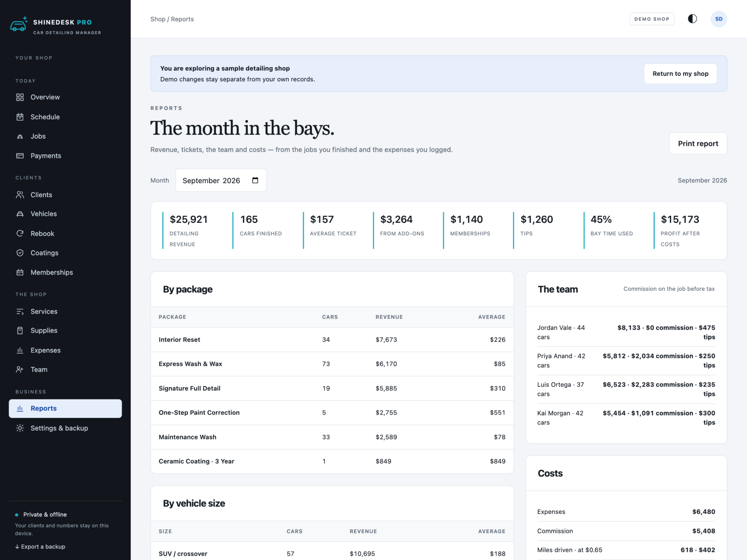This screenshot has width=747, height=560.
Task: Click the Schedule calendar icon
Action: (20, 117)
